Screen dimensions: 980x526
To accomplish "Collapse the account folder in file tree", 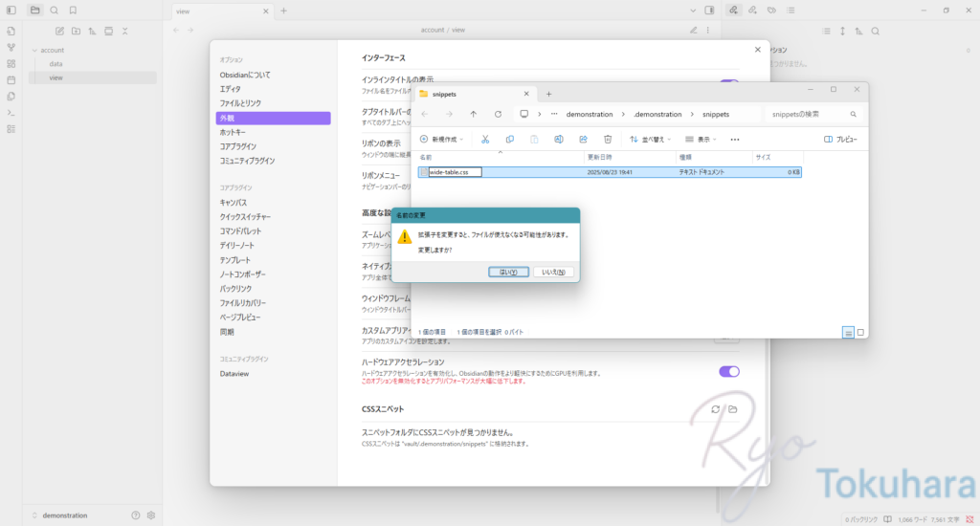I will pyautogui.click(x=34, y=50).
